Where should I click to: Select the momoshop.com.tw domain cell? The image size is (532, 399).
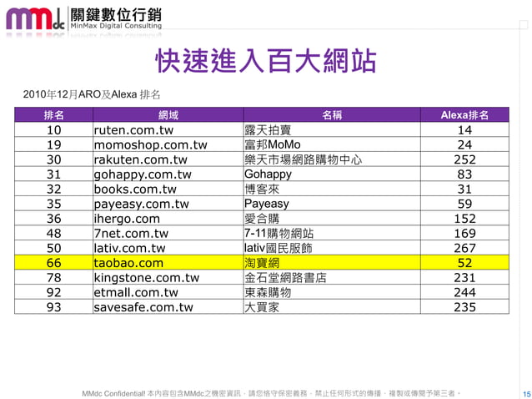click(168, 144)
